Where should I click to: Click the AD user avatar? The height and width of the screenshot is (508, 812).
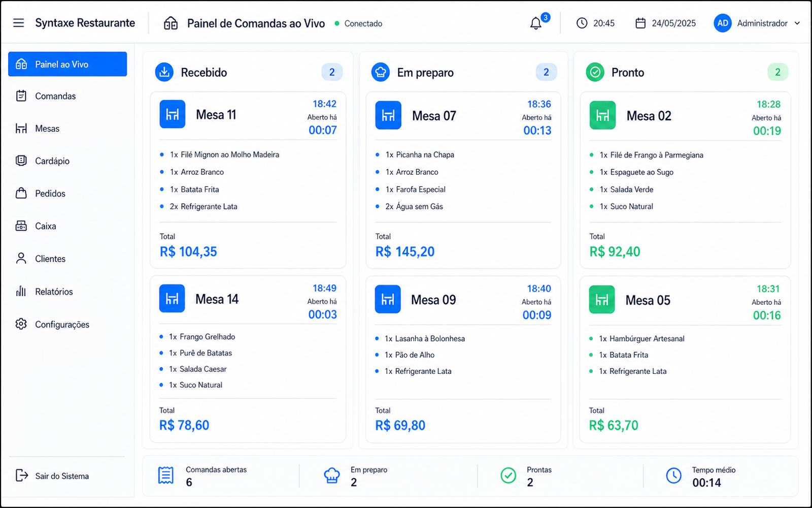pyautogui.click(x=723, y=23)
